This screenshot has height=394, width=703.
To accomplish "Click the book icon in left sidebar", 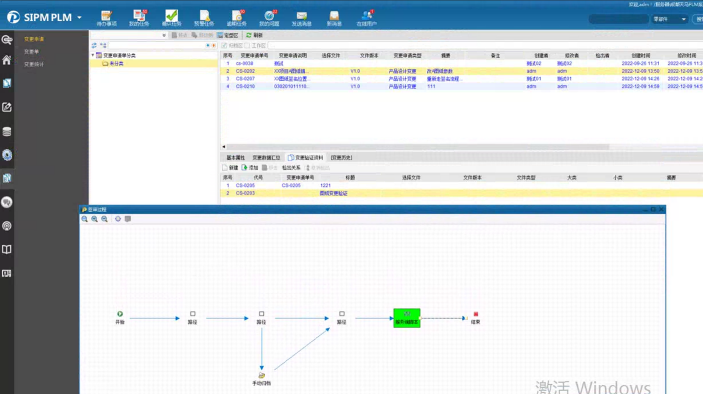I will (x=7, y=249).
